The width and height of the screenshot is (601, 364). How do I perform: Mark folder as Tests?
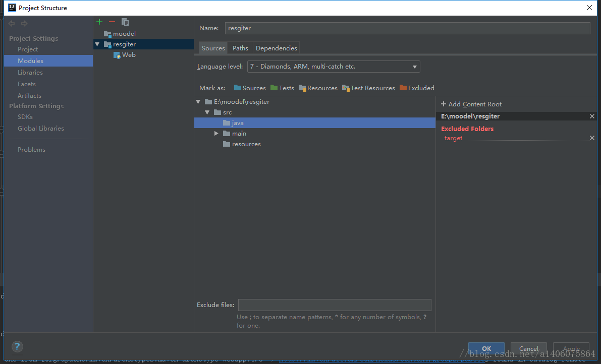[x=282, y=88]
